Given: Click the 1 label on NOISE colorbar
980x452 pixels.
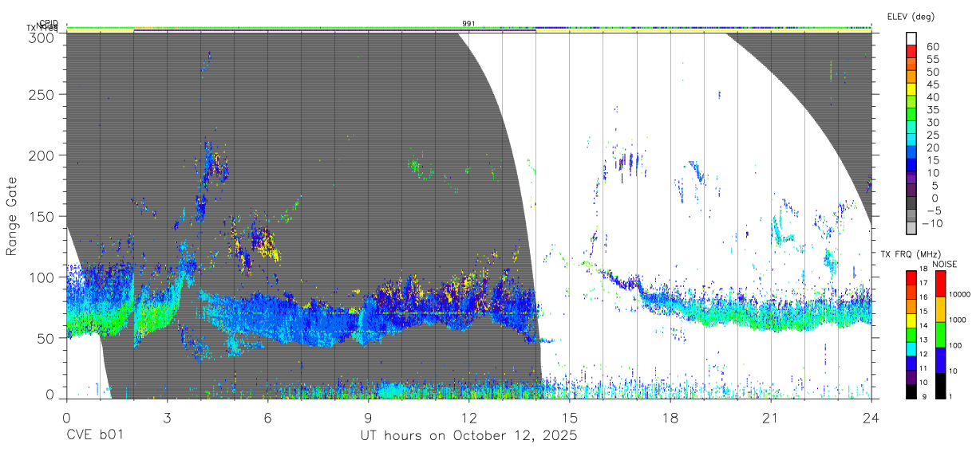Looking at the screenshot, I should point(952,396).
